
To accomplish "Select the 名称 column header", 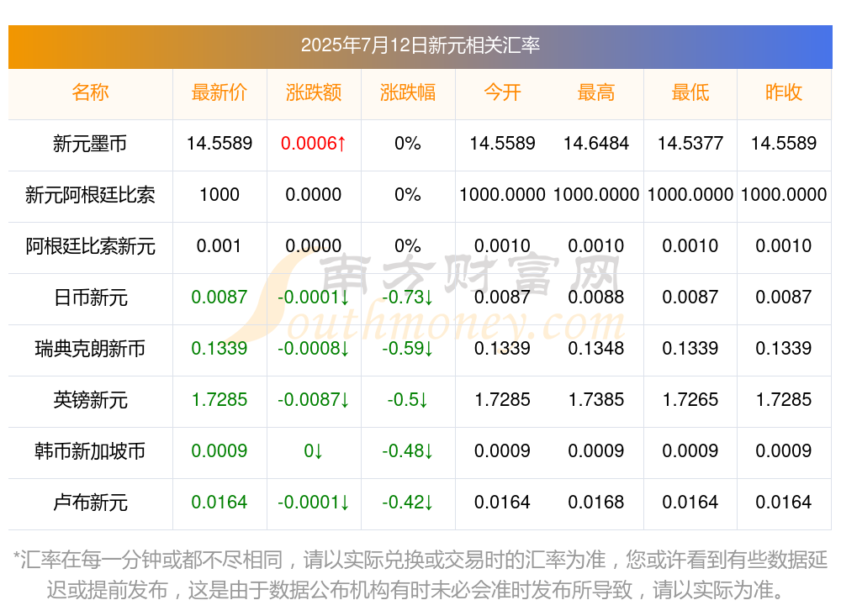I will tap(90, 92).
